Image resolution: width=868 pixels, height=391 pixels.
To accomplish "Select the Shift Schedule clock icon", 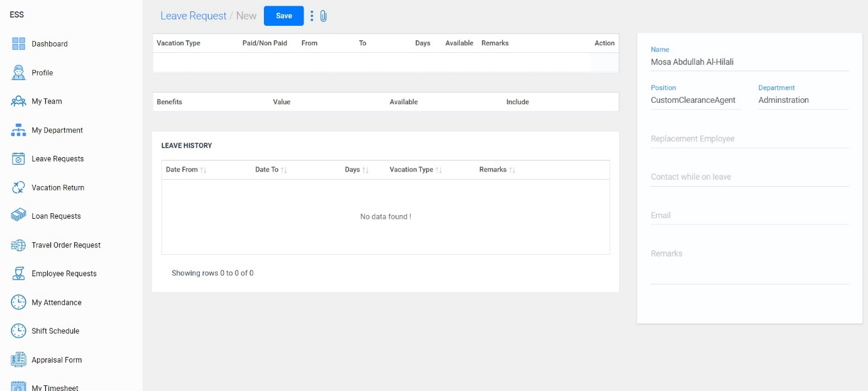I will [19, 330].
